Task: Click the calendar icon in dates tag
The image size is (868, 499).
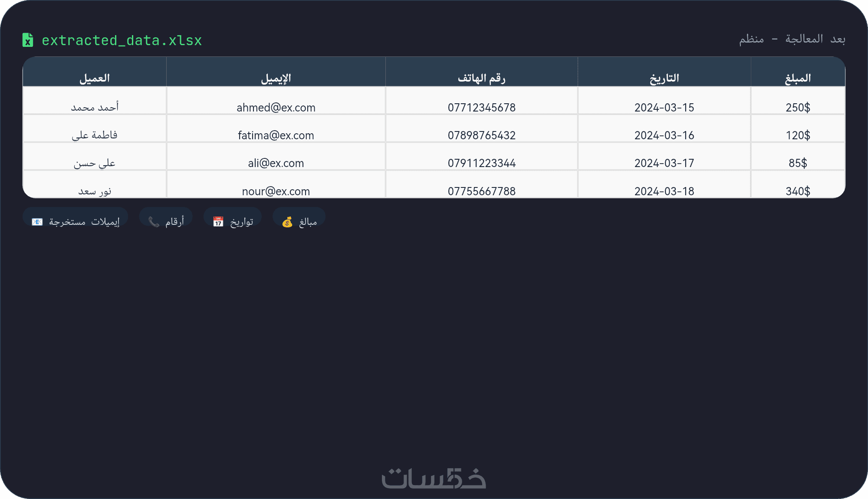Action: point(218,222)
